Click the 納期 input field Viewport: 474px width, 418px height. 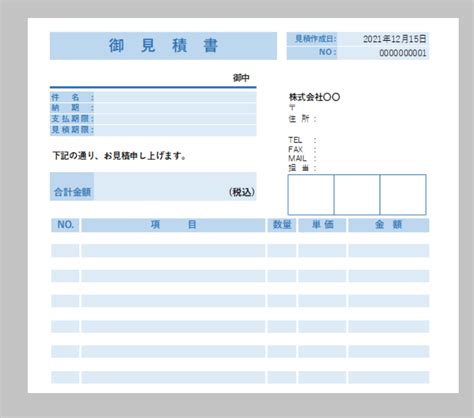click(175, 108)
